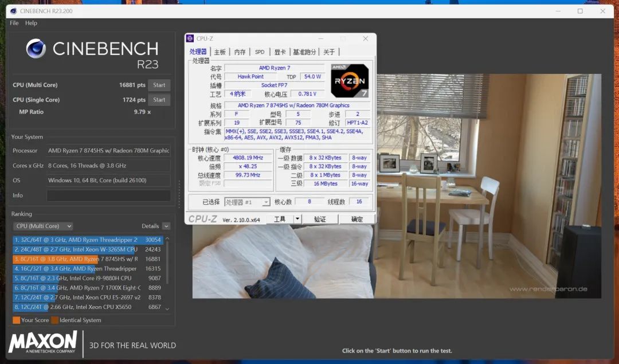Click the OS value Windows 10 field
This screenshot has height=364, width=619.
pos(108,181)
